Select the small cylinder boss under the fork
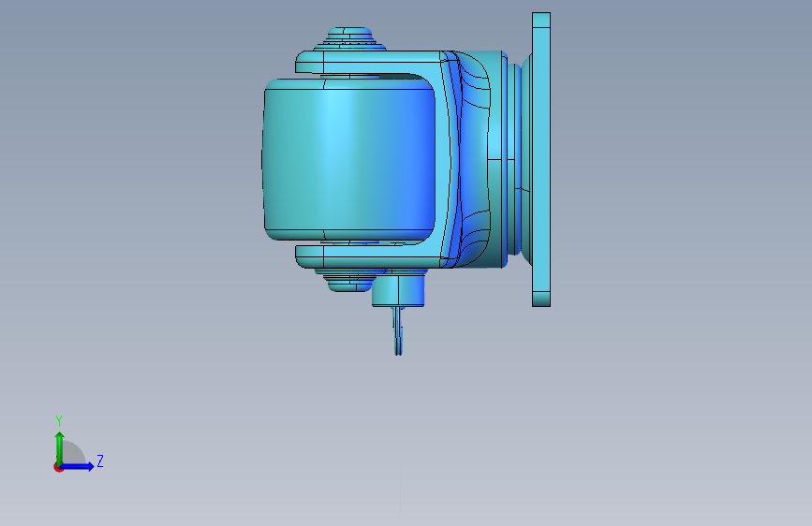Viewport: 812px width, 526px height. click(x=398, y=290)
